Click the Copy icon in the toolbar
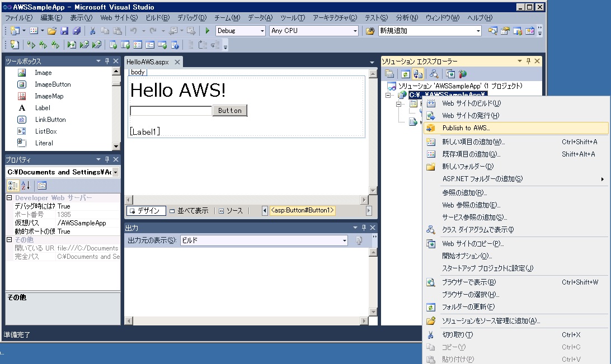This screenshot has width=611, height=364. click(x=105, y=31)
